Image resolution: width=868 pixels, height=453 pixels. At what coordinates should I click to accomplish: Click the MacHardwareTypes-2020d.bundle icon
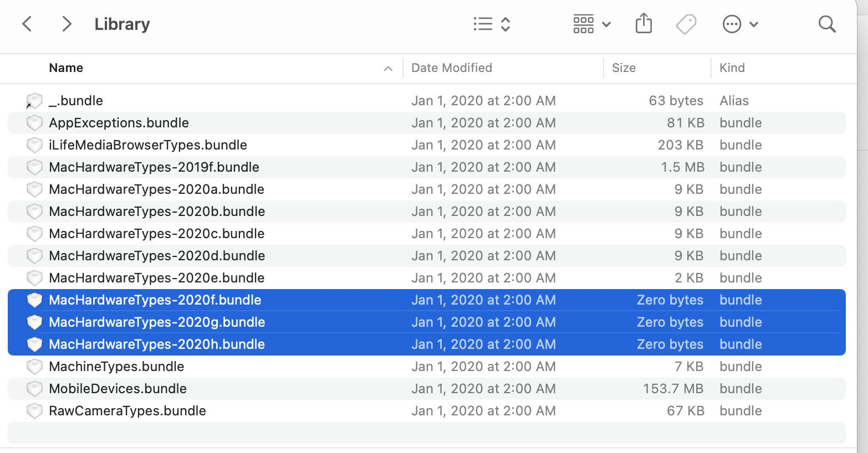point(34,256)
